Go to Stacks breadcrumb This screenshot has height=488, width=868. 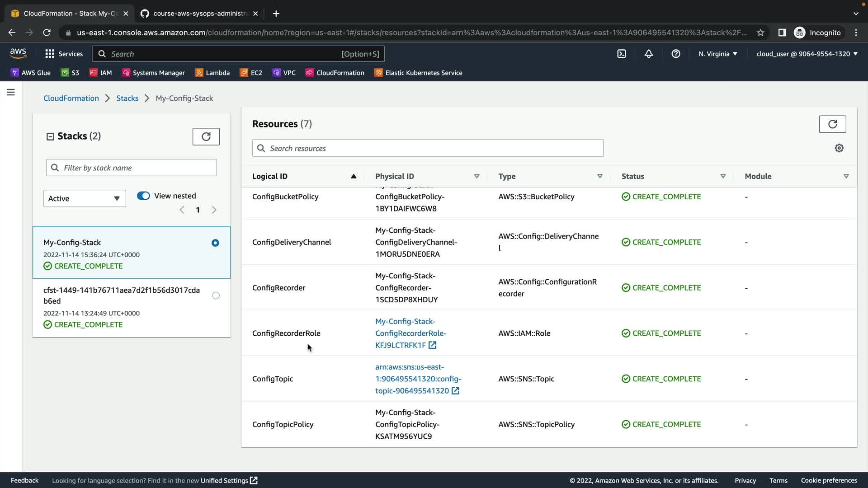pyautogui.click(x=127, y=98)
